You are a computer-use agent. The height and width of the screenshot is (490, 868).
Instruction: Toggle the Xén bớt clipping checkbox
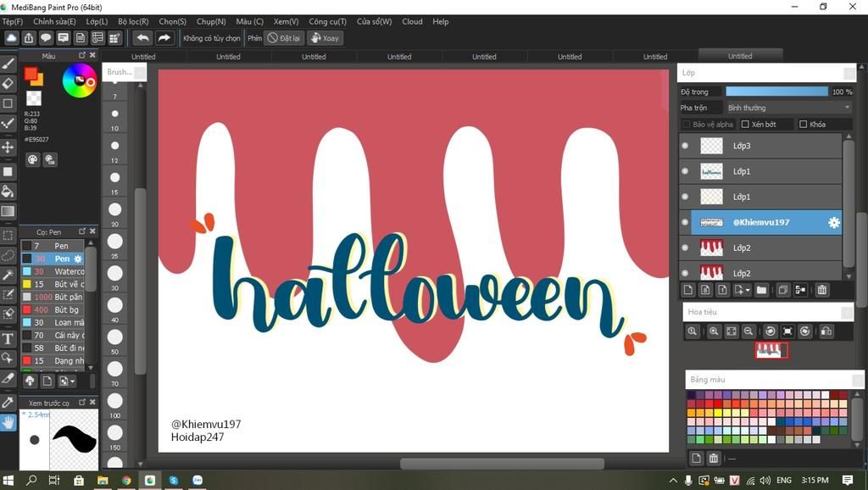[x=745, y=124]
